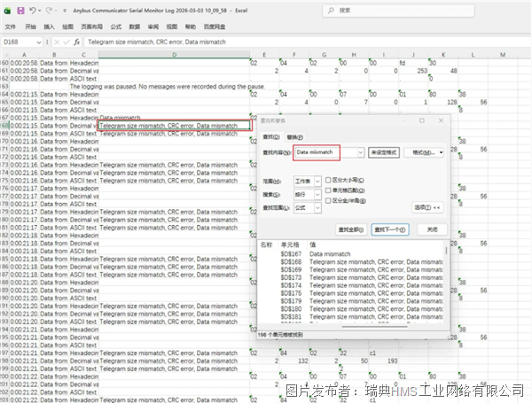Switch to the 插入 (Insert) ribbon tab
Image resolution: width=532 pixels, height=403 pixels.
point(49,27)
